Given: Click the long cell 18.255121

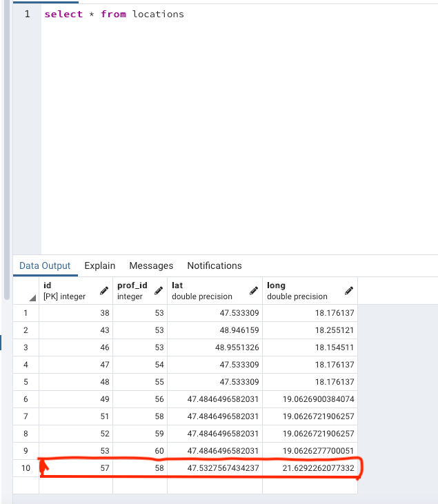Looking at the screenshot, I should 310,330.
